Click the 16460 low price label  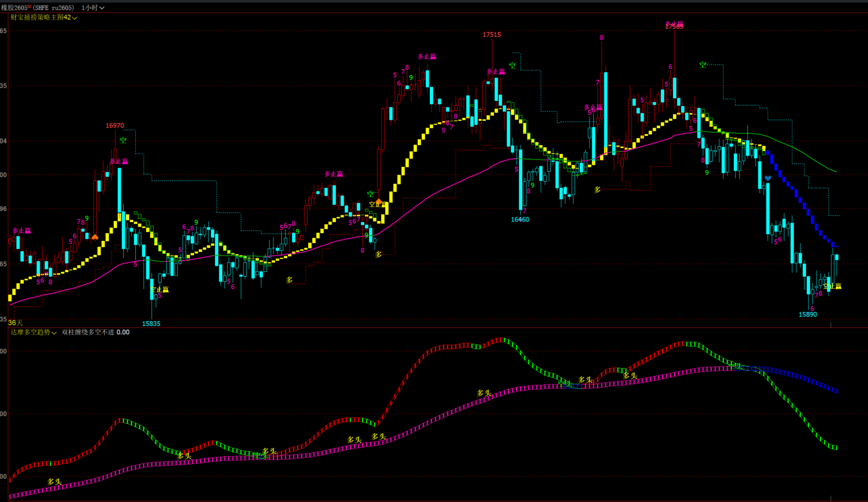coord(519,219)
